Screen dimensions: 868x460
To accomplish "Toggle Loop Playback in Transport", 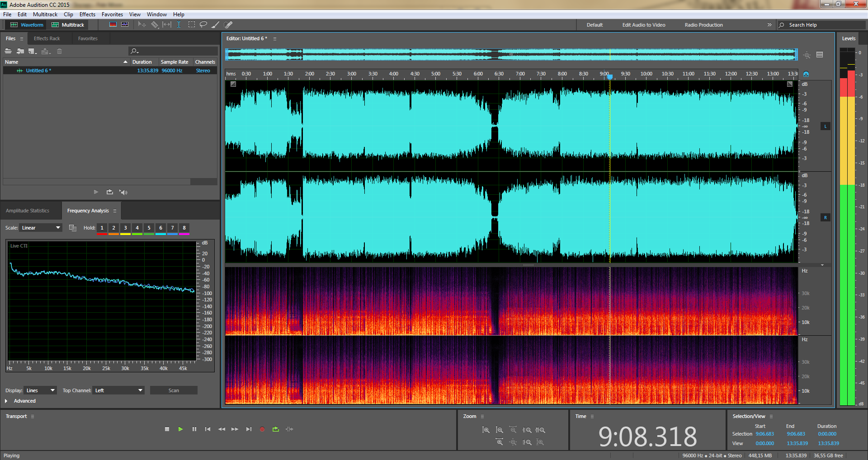I will [276, 429].
